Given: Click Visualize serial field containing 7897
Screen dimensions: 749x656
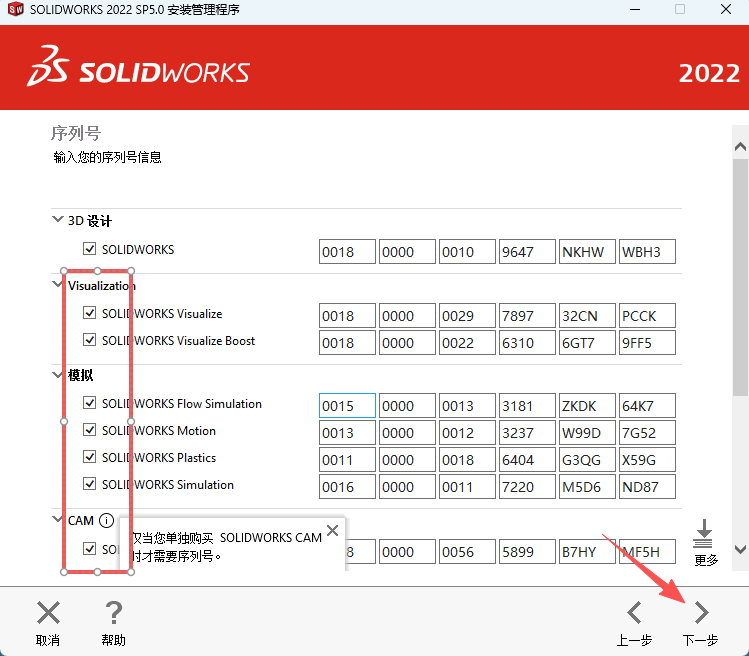Looking at the screenshot, I should pyautogui.click(x=527, y=316).
